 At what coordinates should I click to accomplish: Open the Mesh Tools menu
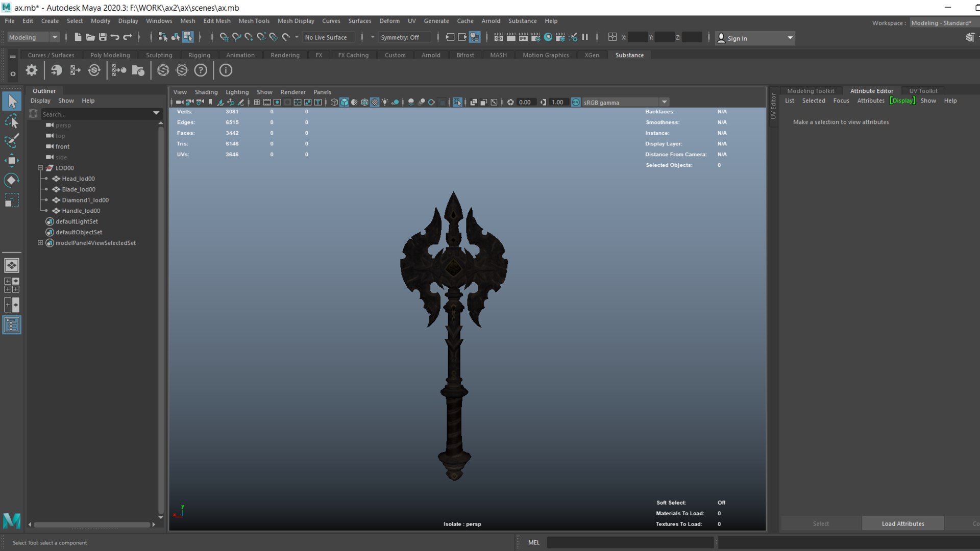[x=254, y=21]
